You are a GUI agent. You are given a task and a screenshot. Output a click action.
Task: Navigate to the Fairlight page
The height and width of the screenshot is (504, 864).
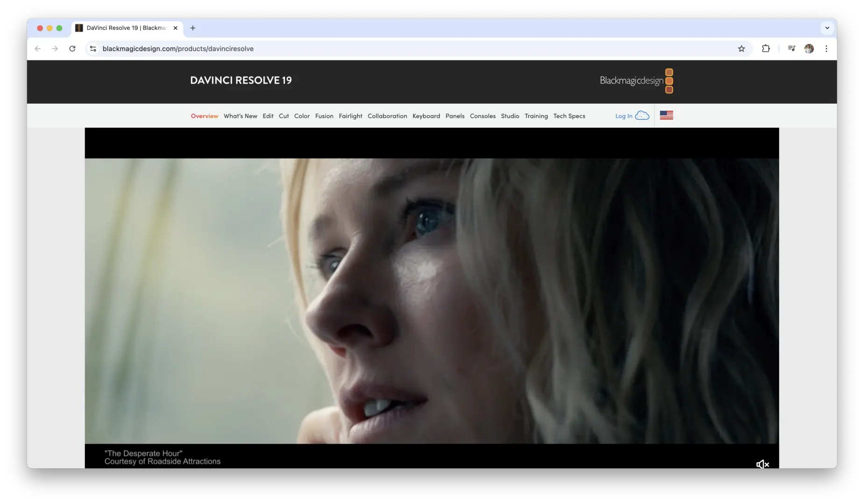(x=351, y=116)
